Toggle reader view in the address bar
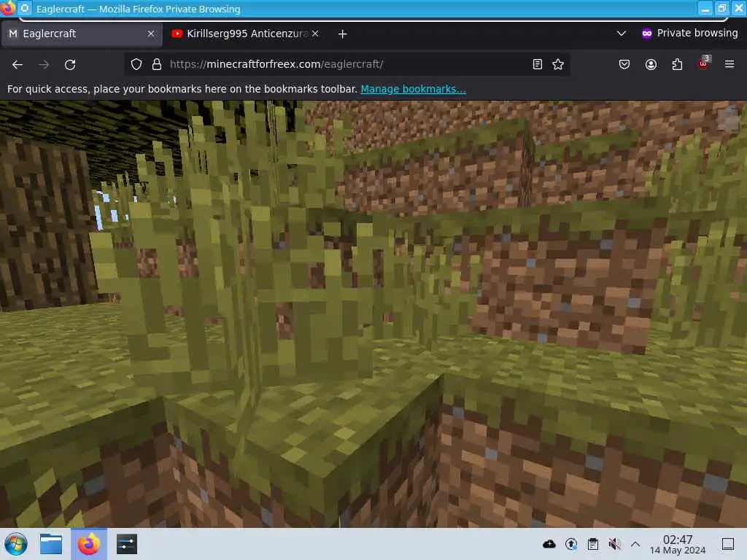 tap(538, 64)
